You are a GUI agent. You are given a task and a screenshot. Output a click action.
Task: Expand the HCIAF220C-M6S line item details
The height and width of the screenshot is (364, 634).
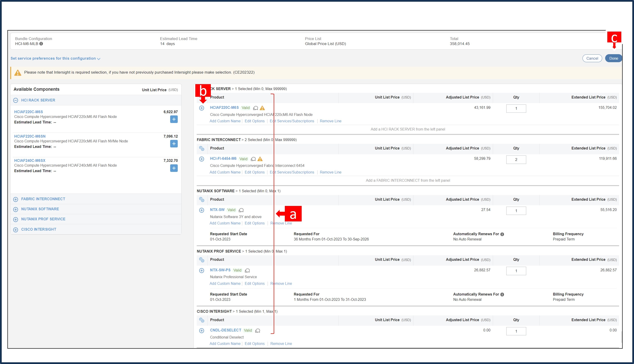(x=202, y=108)
